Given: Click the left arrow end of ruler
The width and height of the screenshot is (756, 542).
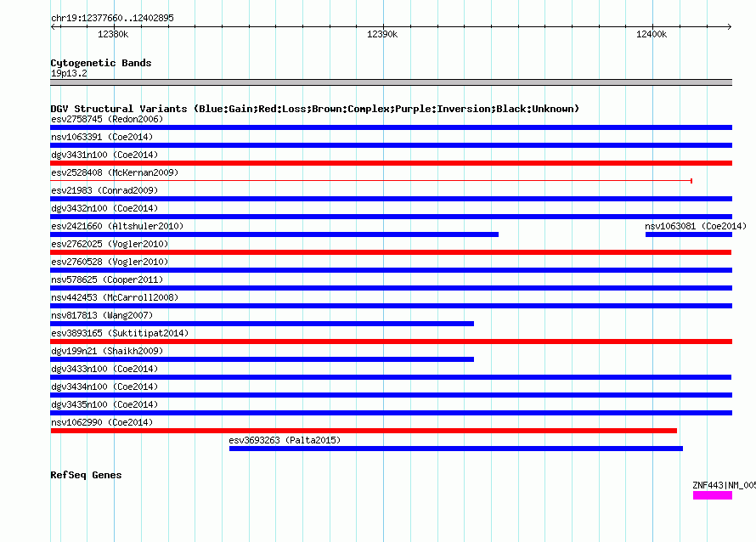Looking at the screenshot, I should coord(53,26).
